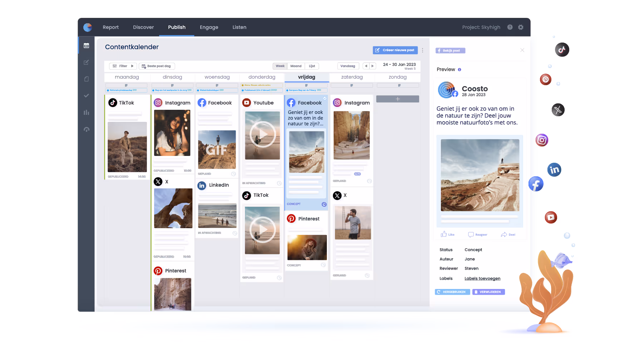Image resolution: width=644 pixels, height=358 pixels.
Task: Switch calendar to Maand view
Action: point(296,66)
